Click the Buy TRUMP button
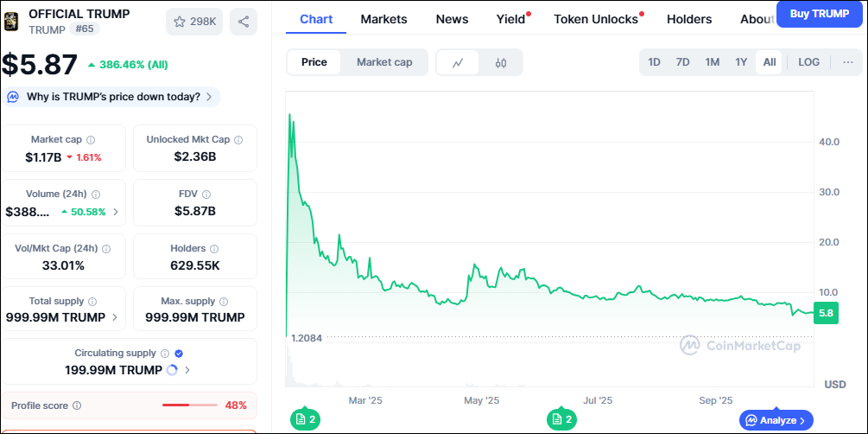The height and width of the screenshot is (434, 868). pyautogui.click(x=820, y=14)
